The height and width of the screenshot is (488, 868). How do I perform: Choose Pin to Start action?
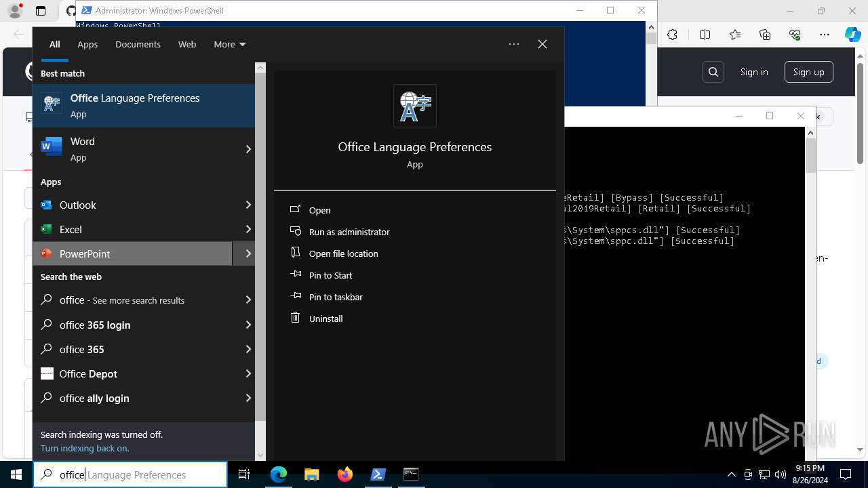pos(331,275)
